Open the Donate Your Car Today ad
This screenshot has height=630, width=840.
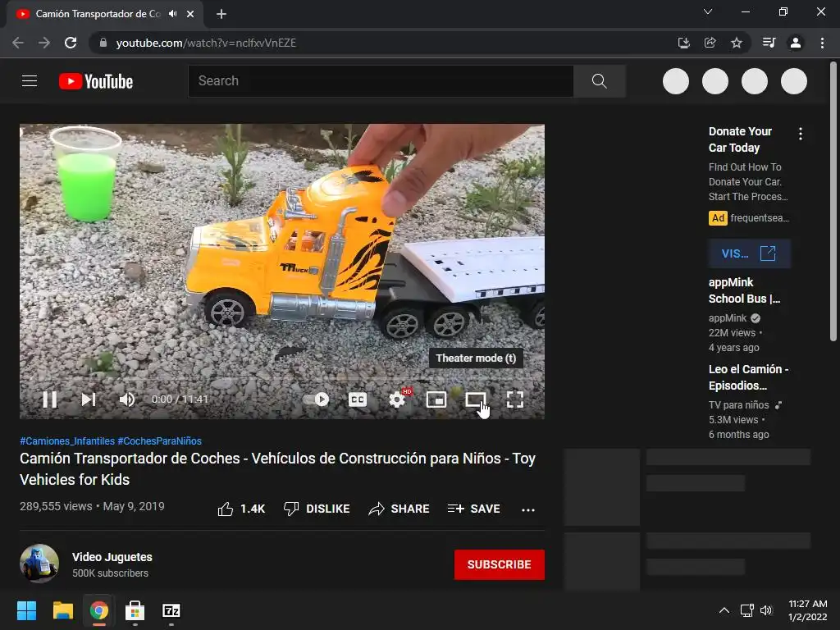[x=741, y=139]
